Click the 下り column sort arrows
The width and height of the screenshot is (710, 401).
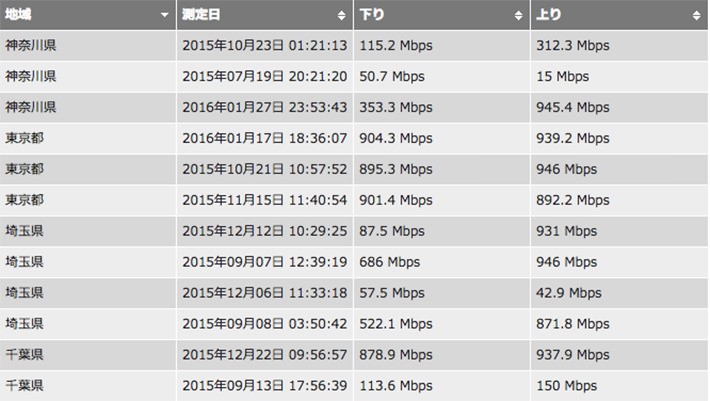click(518, 16)
